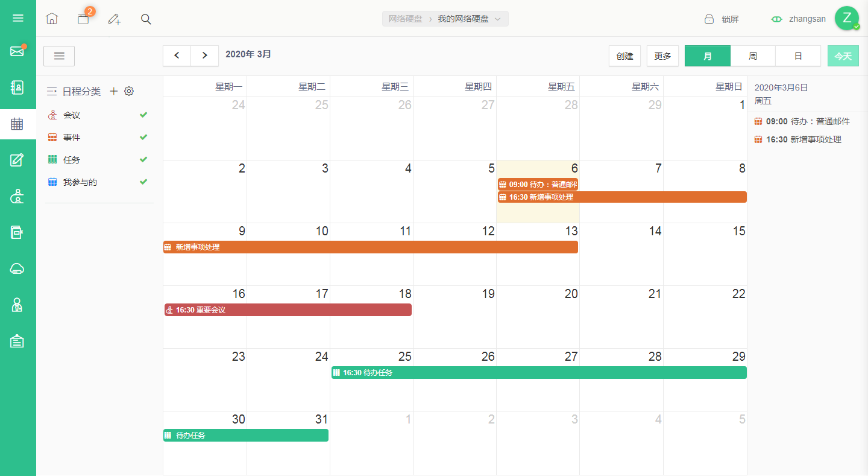Add a new schedule category with plus icon
868x476 pixels.
(113, 91)
